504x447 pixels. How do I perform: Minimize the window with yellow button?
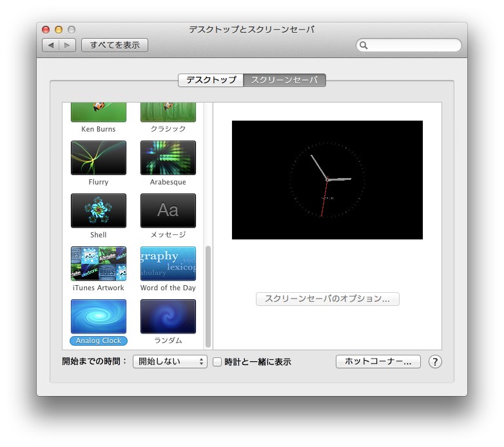click(x=59, y=30)
